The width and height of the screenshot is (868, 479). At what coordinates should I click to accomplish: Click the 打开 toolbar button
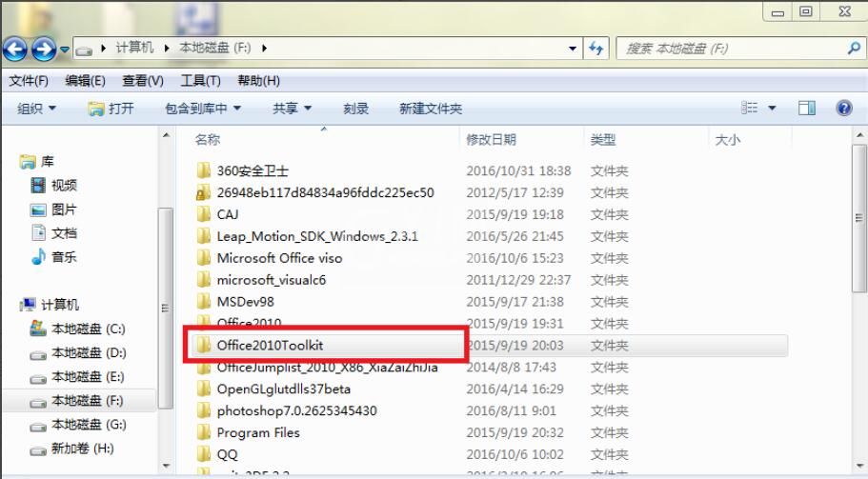(111, 109)
